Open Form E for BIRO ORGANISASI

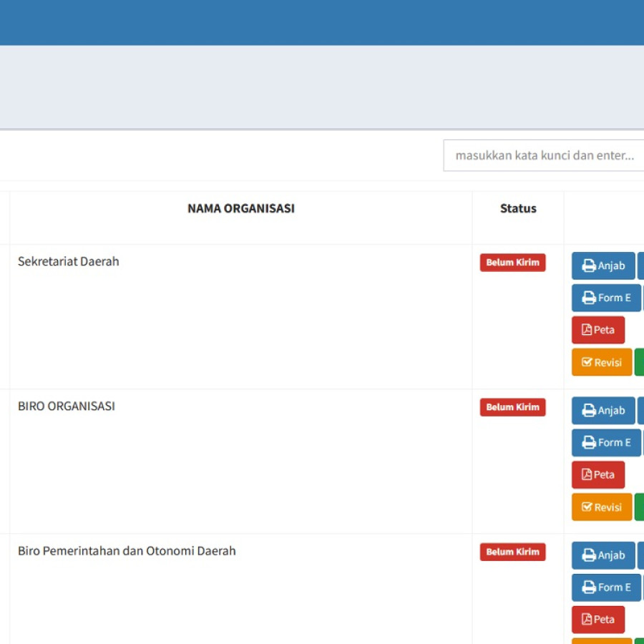(606, 442)
